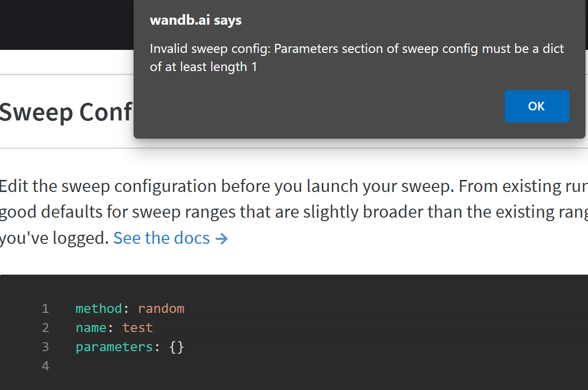The height and width of the screenshot is (390, 588).
Task: Click line number 2 in the editor gutter
Action: (x=45, y=328)
